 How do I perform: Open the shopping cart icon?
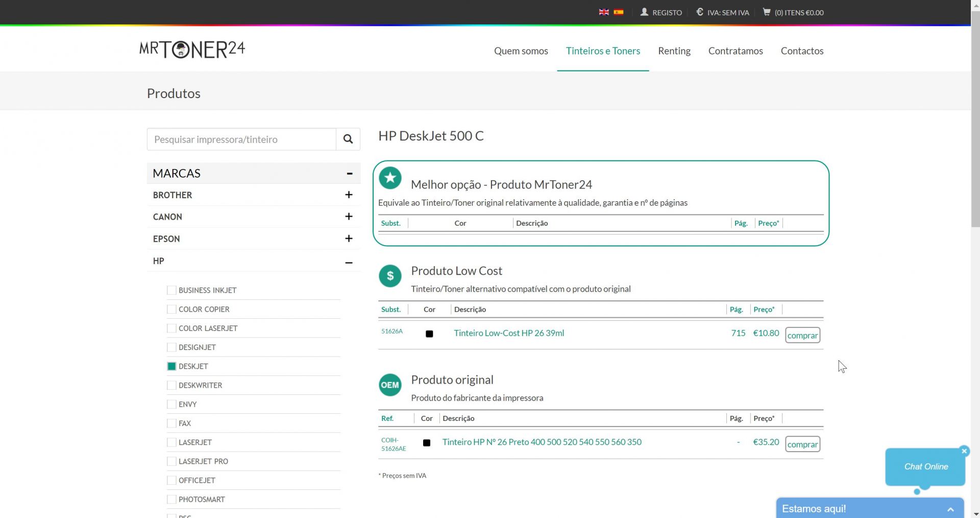coord(766,12)
